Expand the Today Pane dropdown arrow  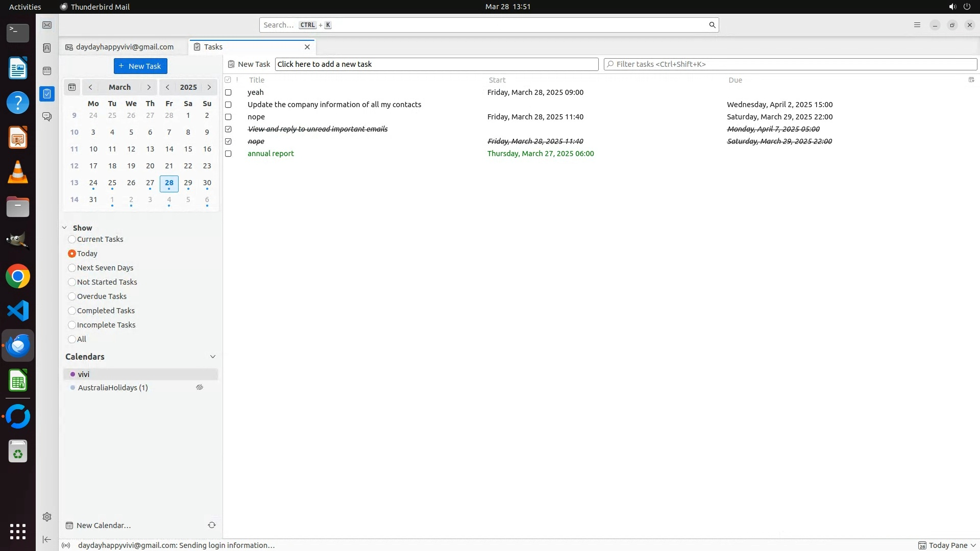[x=973, y=545]
